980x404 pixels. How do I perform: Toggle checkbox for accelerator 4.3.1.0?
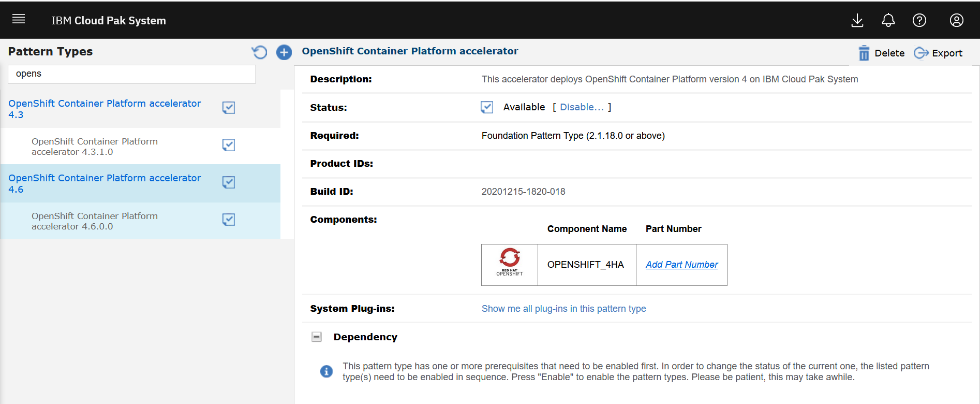click(229, 145)
